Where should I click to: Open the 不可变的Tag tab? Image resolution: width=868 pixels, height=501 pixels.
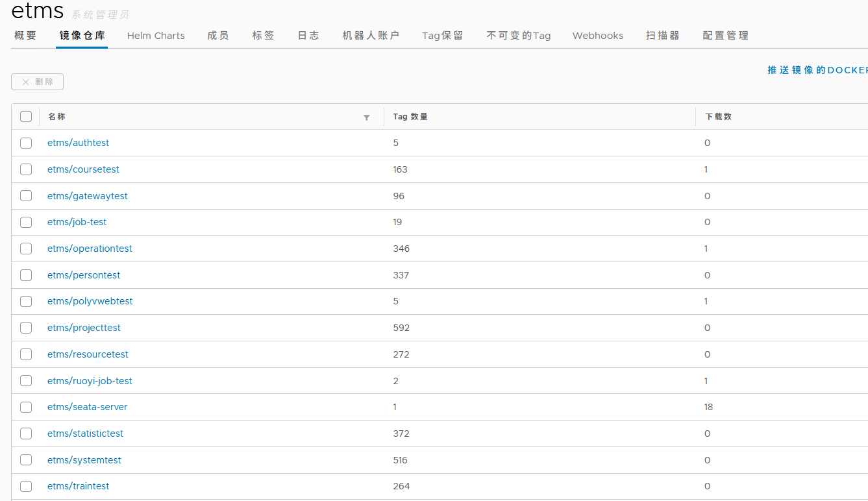point(519,36)
